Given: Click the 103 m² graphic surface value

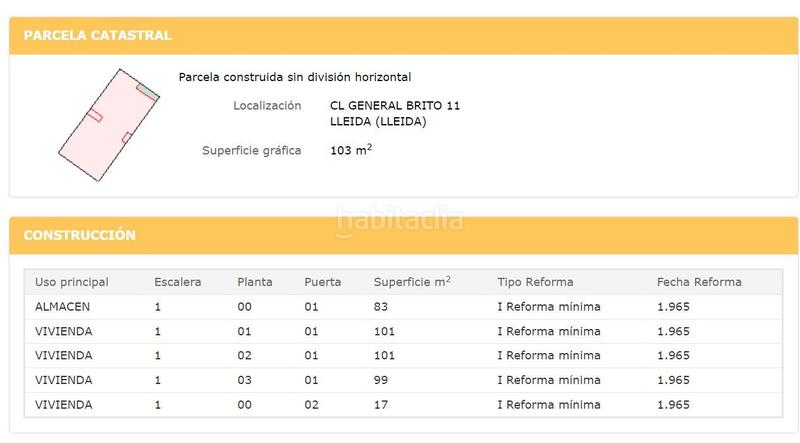Looking at the screenshot, I should (x=351, y=150).
